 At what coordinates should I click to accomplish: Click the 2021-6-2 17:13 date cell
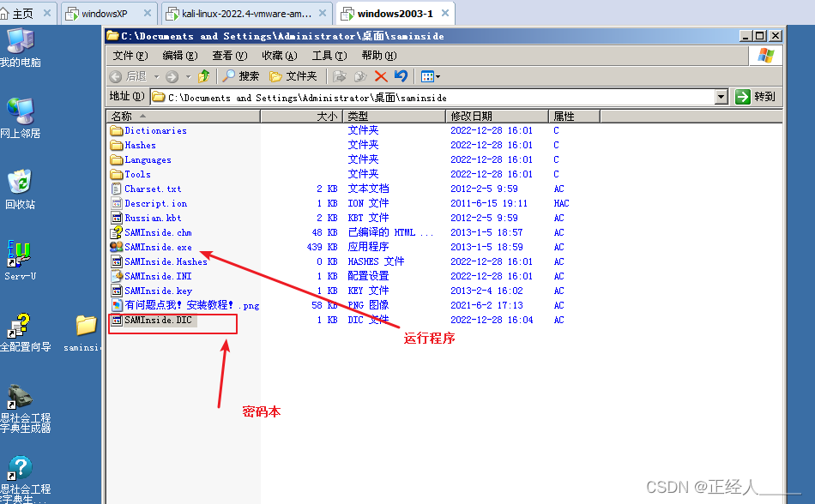486,304
